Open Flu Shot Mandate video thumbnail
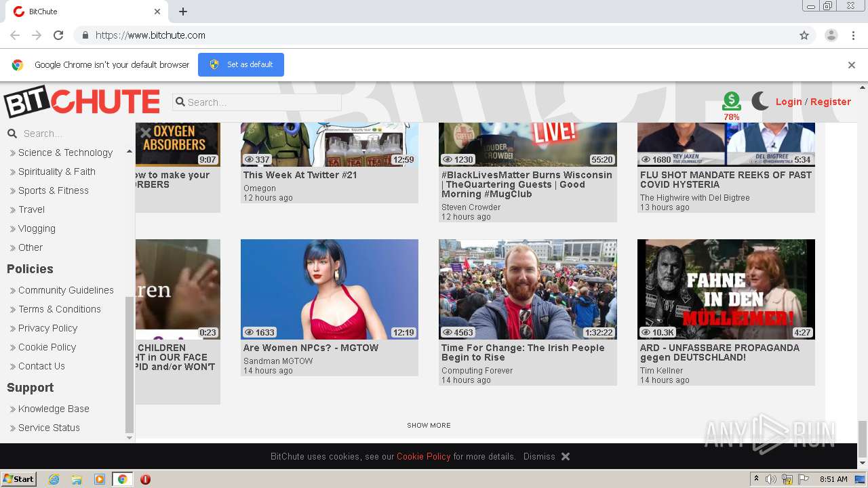This screenshot has height=488, width=868. pyautogui.click(x=726, y=144)
